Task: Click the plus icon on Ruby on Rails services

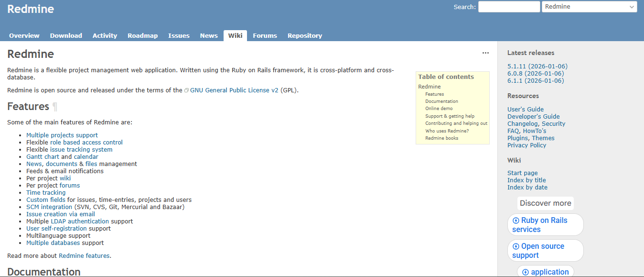Action: [x=515, y=221]
